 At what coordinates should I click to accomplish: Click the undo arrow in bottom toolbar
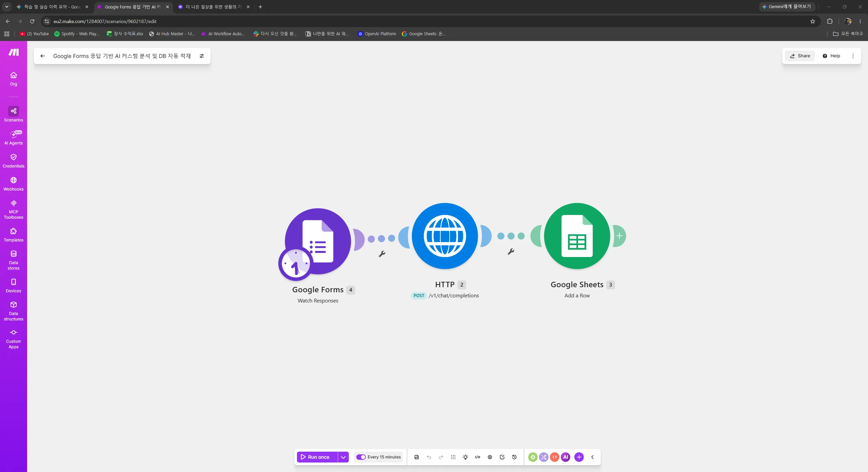[x=429, y=457]
